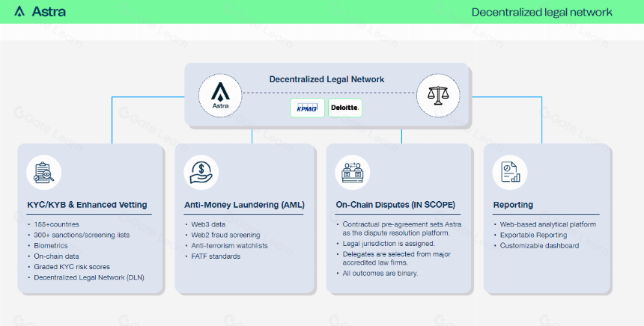Click the 'Reporting' heading
The image size is (644, 326).
513,205
